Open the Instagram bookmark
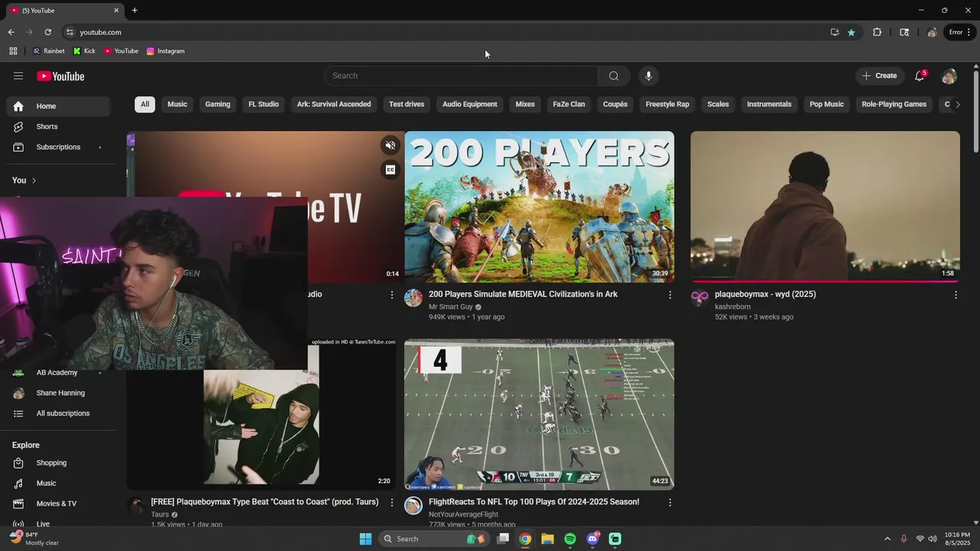The width and height of the screenshot is (980, 551). [165, 51]
